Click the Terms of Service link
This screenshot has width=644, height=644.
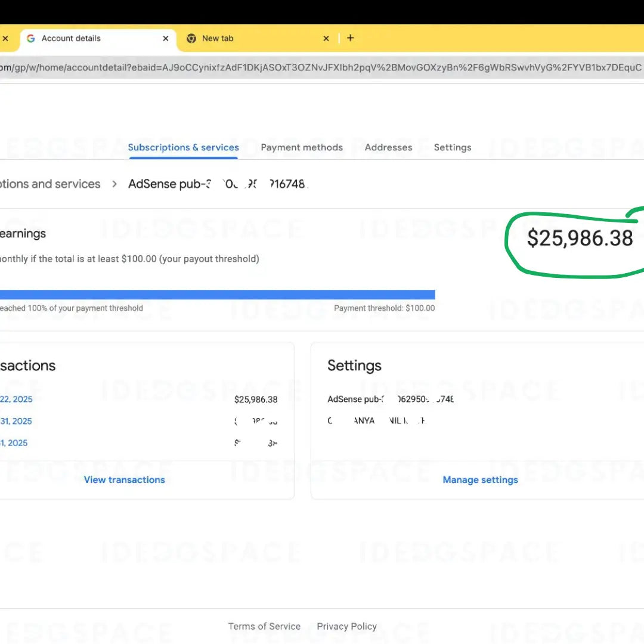pyautogui.click(x=264, y=626)
